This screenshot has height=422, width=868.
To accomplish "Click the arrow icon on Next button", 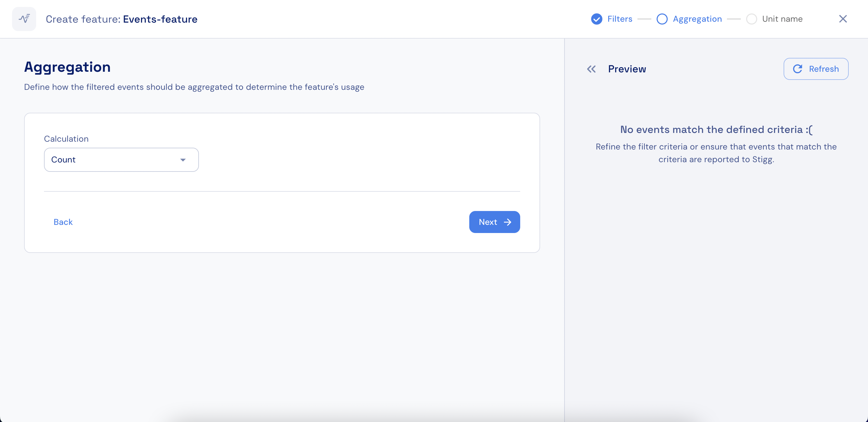I will [x=508, y=222].
